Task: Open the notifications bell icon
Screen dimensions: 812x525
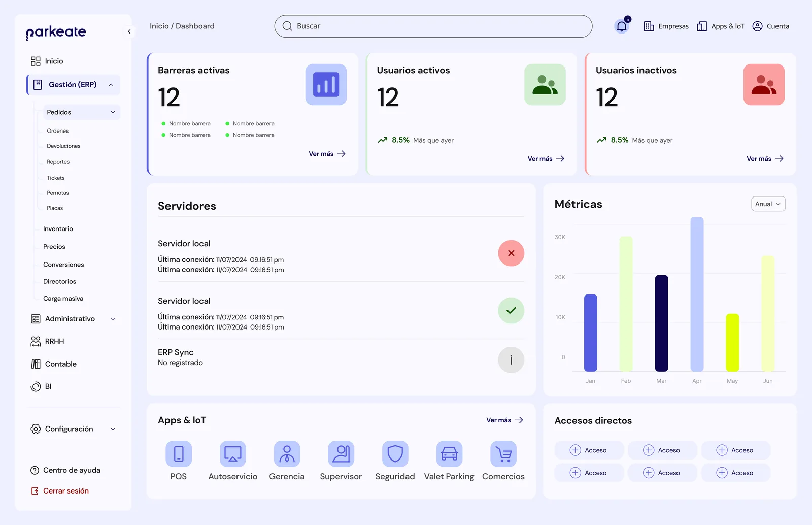Action: pyautogui.click(x=622, y=26)
